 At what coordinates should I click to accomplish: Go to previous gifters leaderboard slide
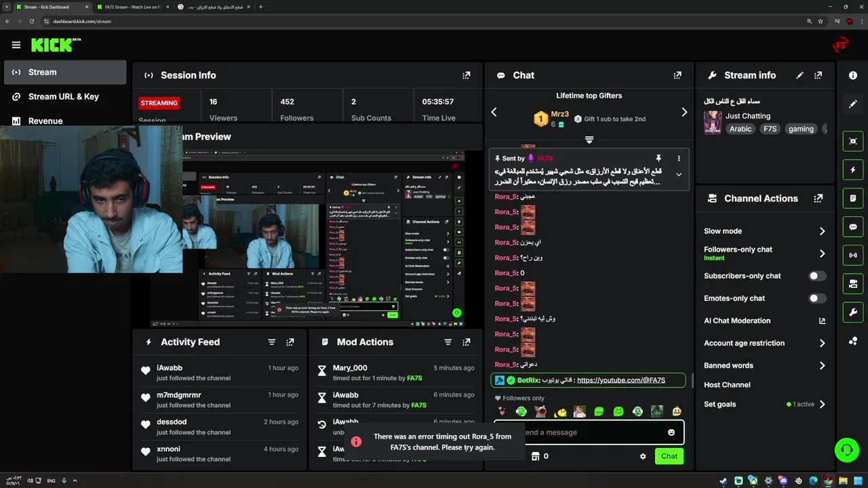pos(494,112)
